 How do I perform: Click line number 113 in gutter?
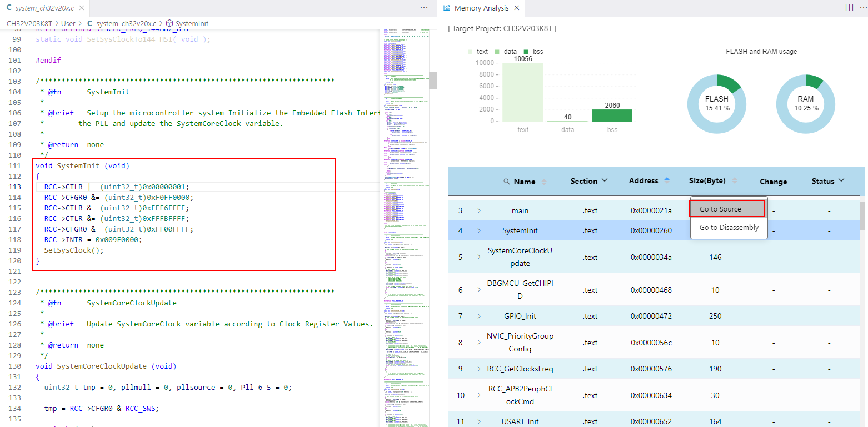pos(15,187)
